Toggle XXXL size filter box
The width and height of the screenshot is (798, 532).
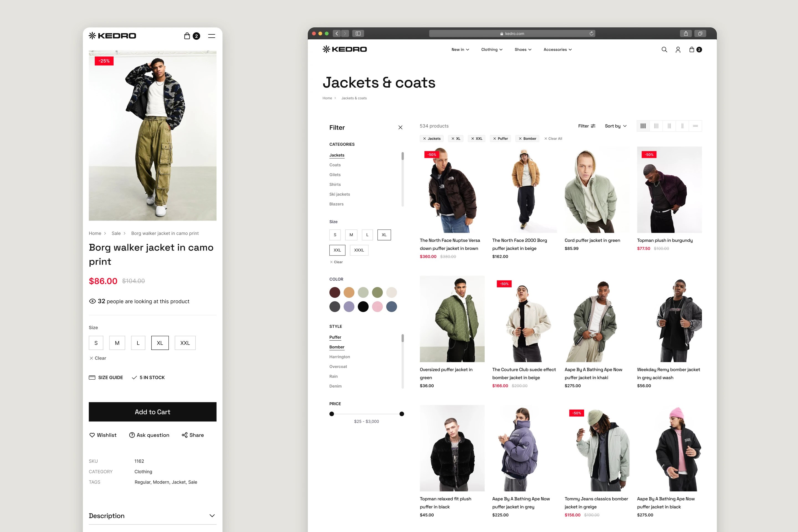point(359,250)
